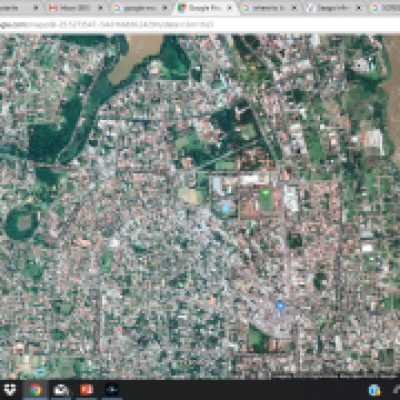The image size is (400, 400).
Task: Click the blue swimming pool on map
Action: coord(226,208)
